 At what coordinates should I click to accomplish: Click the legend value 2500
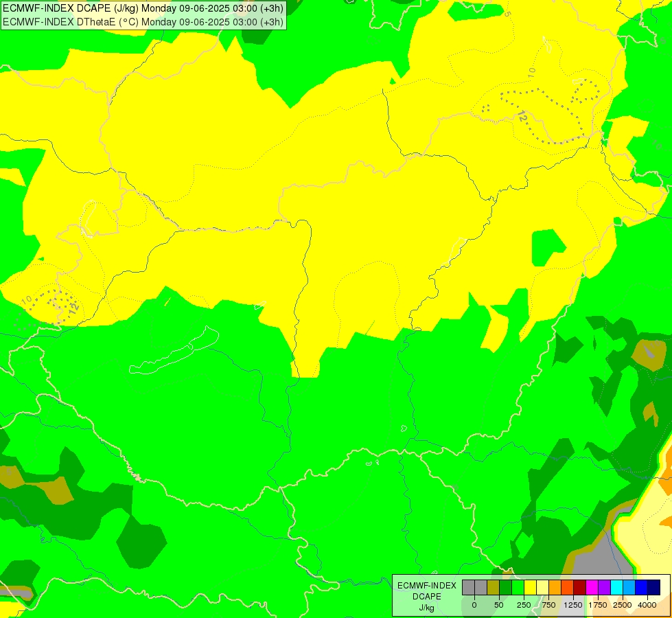coord(623,605)
